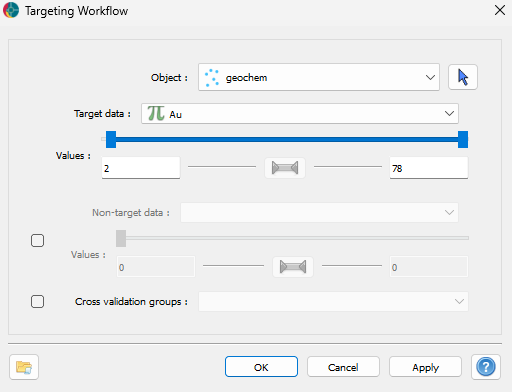Enable the Cross validation groups checkbox

click(x=37, y=301)
